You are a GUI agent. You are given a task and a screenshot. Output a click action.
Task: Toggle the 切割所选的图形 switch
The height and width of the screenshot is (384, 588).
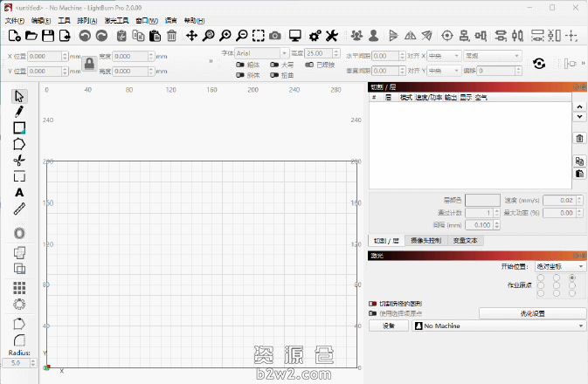click(373, 304)
